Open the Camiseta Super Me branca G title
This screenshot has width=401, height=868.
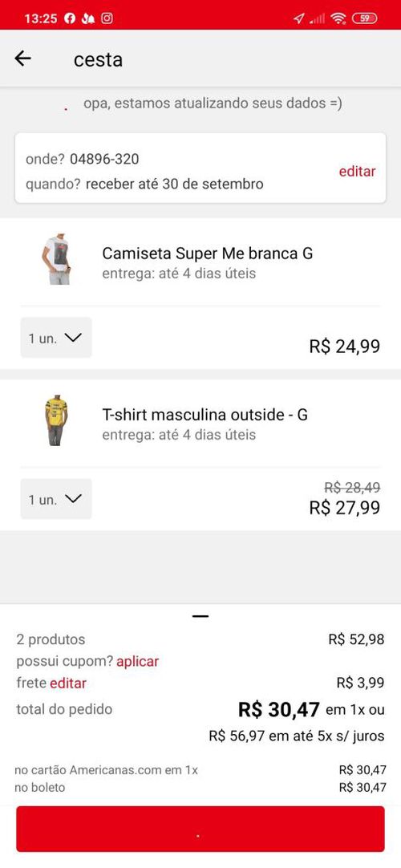(x=208, y=254)
